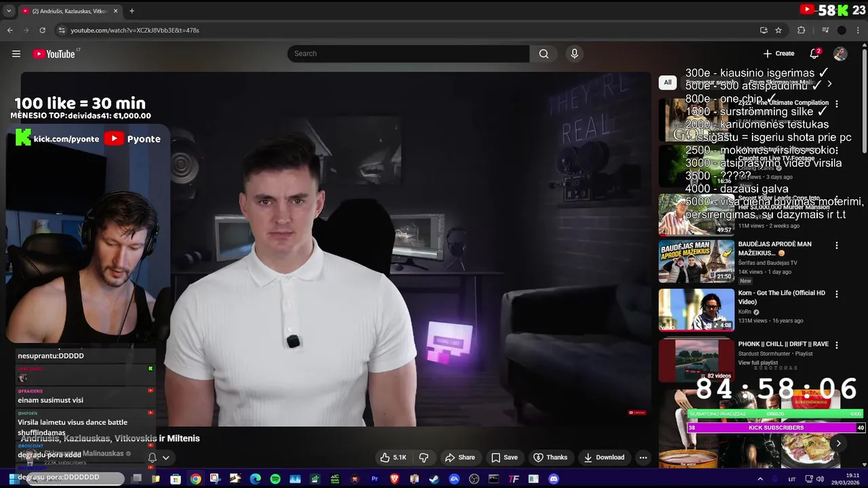The image size is (868, 488).
Task: Open Spotify from the taskbar
Action: pyautogui.click(x=275, y=479)
